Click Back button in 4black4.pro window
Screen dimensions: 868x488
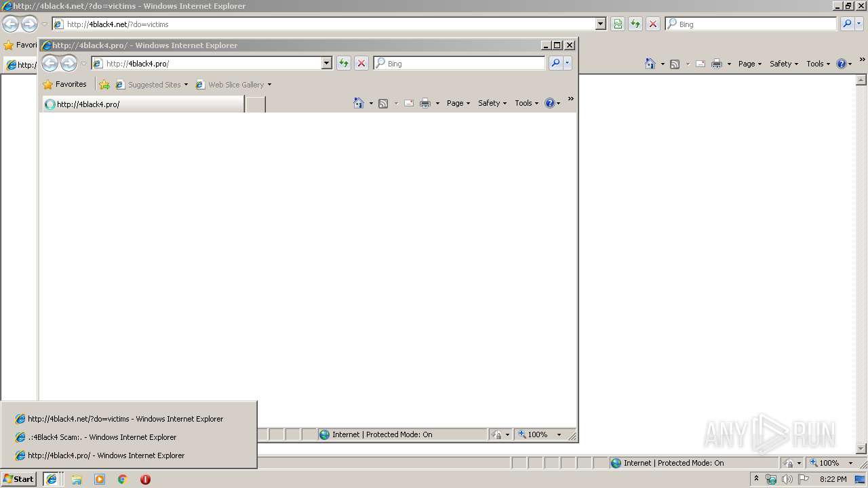[x=50, y=63]
